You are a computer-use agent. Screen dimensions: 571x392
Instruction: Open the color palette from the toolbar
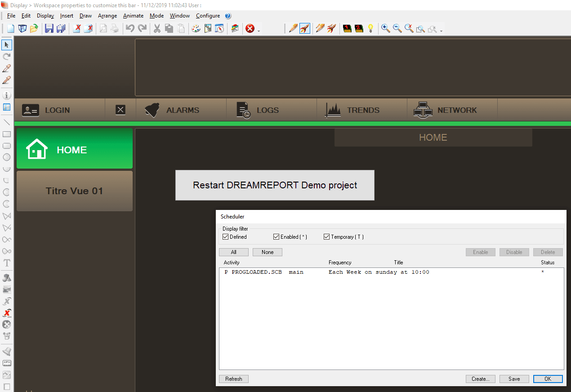[x=196, y=28]
